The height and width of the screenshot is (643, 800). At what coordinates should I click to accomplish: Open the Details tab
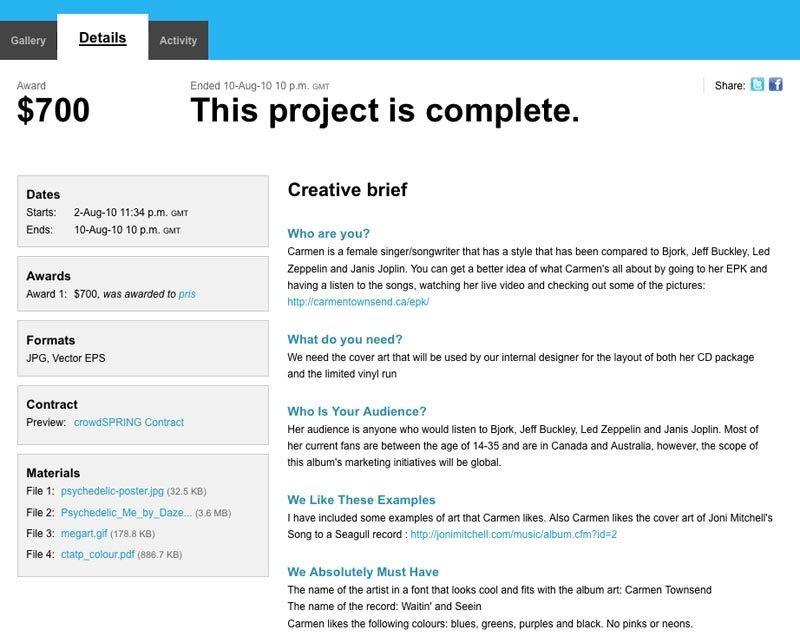102,39
